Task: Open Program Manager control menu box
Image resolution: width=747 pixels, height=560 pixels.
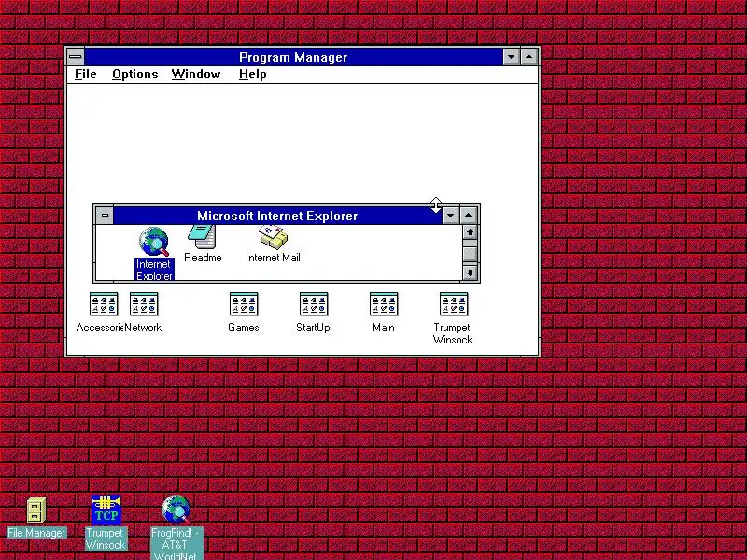Action: [76, 57]
